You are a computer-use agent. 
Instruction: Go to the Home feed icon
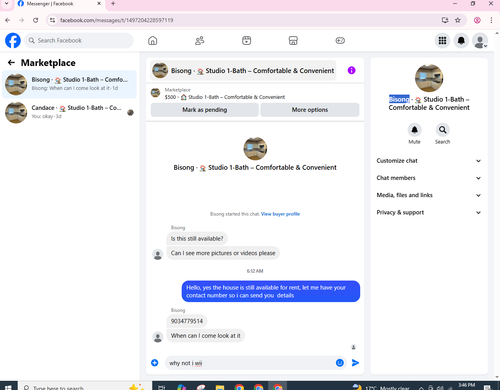coord(153,41)
